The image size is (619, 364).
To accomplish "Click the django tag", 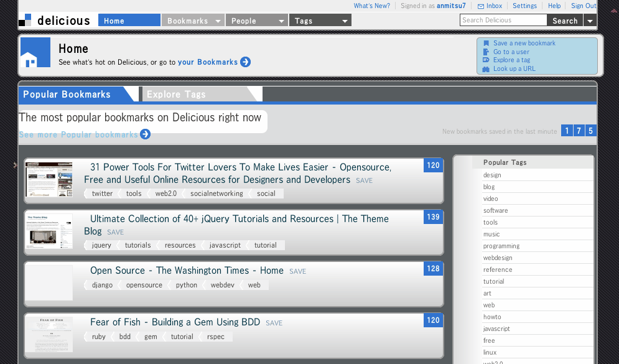I will (x=102, y=285).
